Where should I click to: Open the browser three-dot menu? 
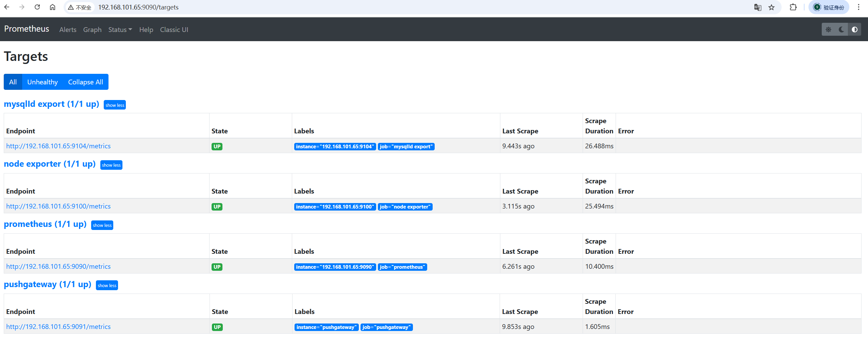(x=858, y=7)
